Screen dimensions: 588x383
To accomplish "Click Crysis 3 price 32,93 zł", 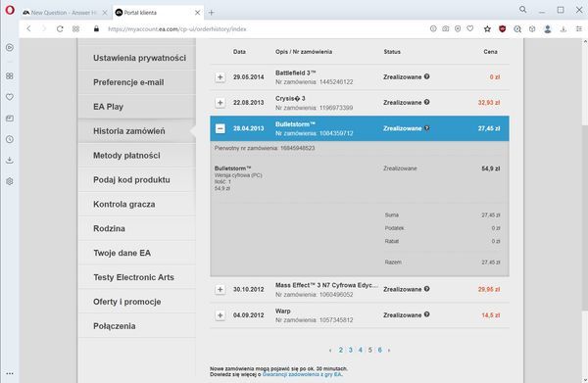I will pyautogui.click(x=489, y=102).
